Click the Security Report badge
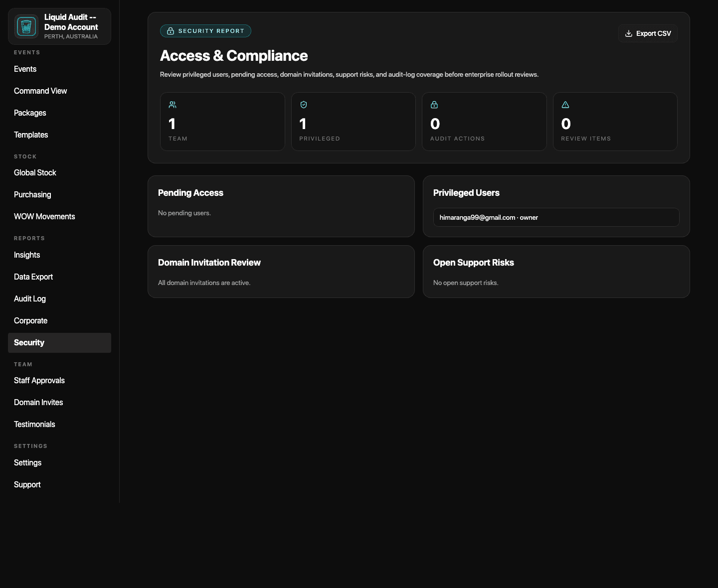Viewport: 718px width, 588px height. pyautogui.click(x=205, y=31)
